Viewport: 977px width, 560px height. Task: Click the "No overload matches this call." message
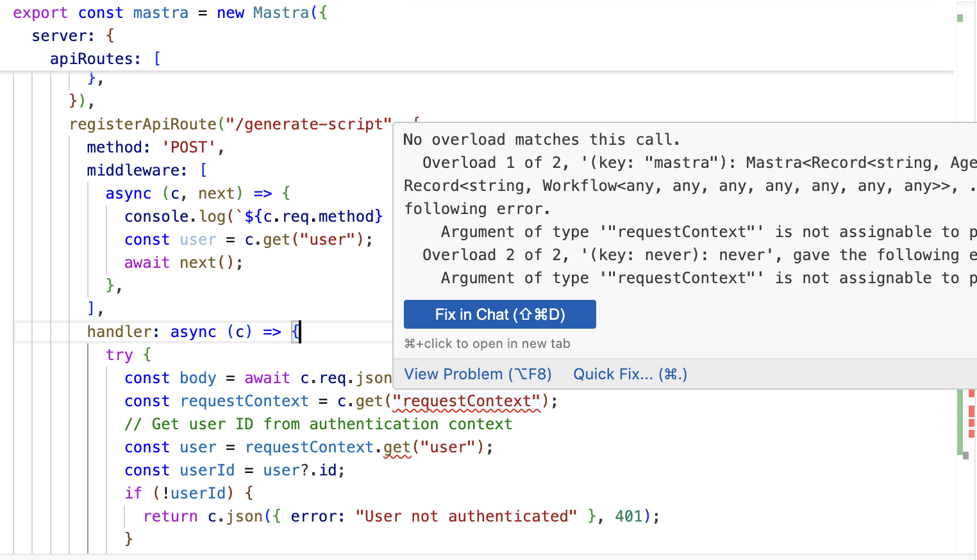(x=542, y=140)
